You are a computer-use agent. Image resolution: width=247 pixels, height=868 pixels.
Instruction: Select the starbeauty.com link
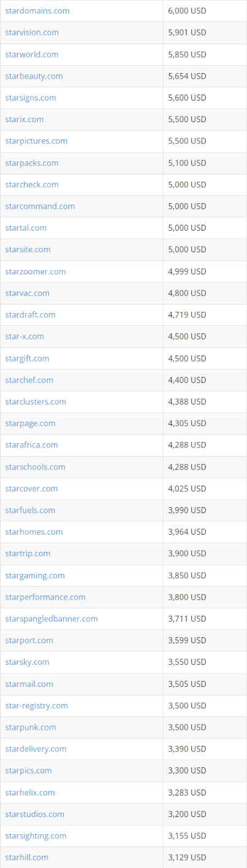(x=34, y=76)
